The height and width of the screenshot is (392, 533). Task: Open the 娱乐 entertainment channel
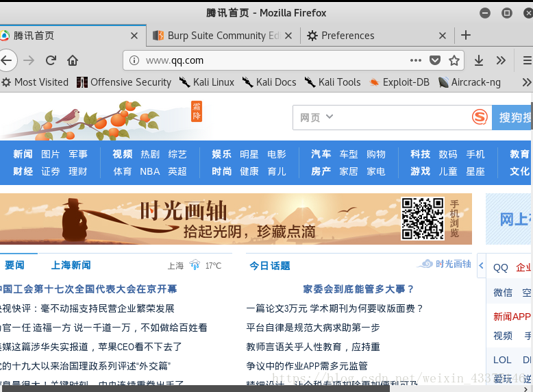coord(222,154)
